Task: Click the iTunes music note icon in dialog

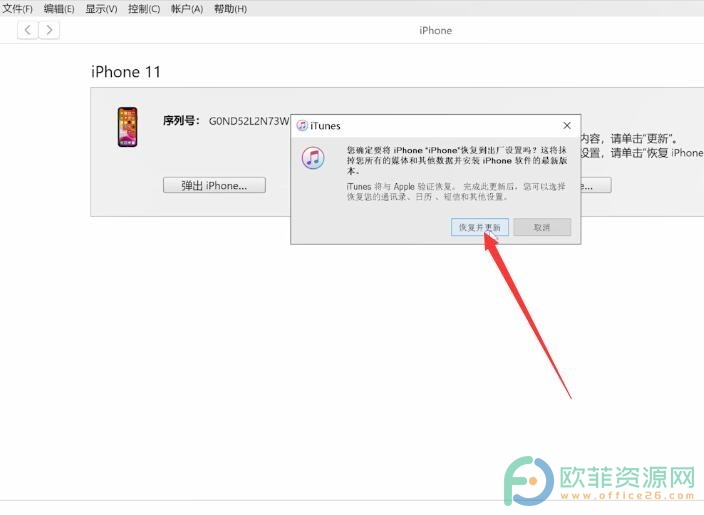Action: coord(313,158)
